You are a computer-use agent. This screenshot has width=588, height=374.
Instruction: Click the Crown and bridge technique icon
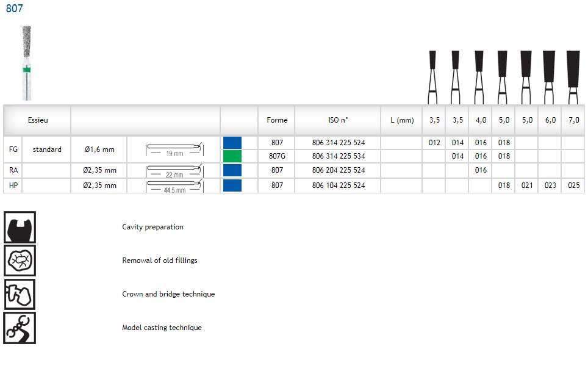pos(20,294)
